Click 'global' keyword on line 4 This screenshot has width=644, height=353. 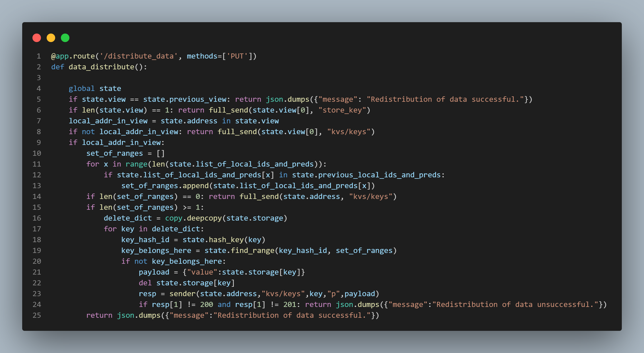coord(82,88)
